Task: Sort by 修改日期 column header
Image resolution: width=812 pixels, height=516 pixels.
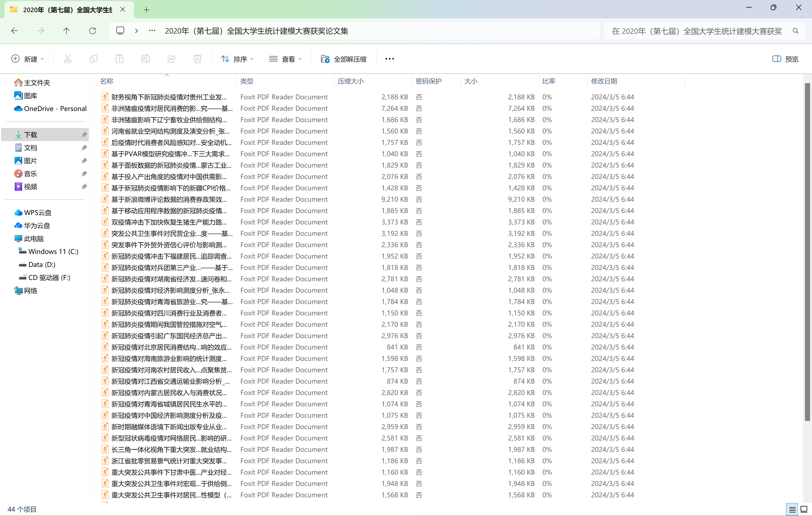Action: (604, 81)
